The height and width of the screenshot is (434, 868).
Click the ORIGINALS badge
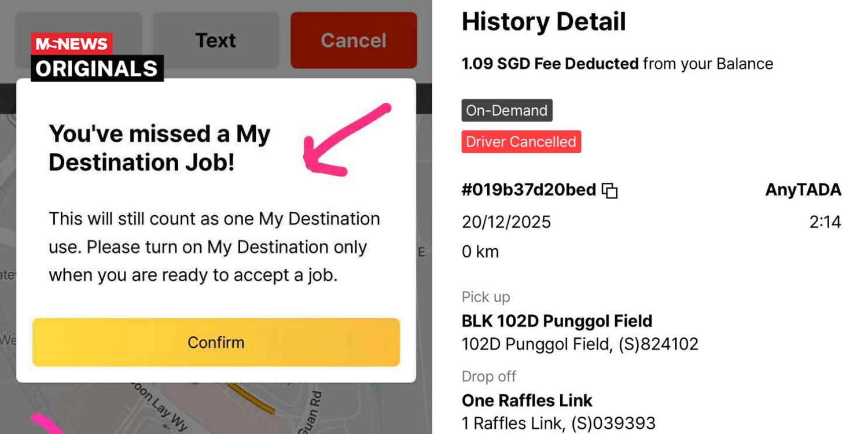97,69
